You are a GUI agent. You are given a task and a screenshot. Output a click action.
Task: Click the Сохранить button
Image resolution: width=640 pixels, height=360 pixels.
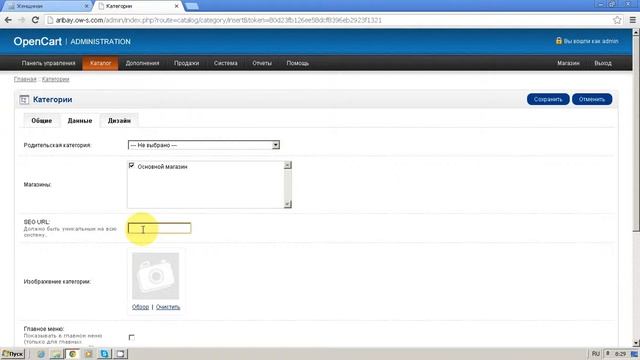pos(548,99)
